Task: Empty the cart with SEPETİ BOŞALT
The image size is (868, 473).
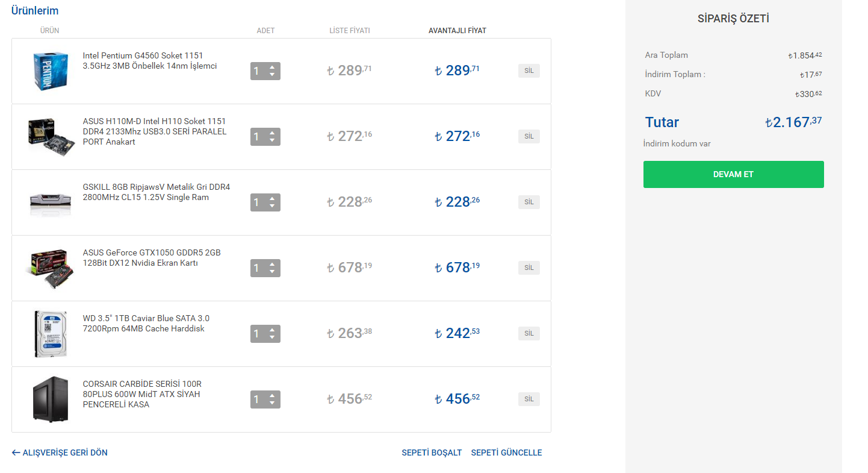Action: click(x=432, y=453)
